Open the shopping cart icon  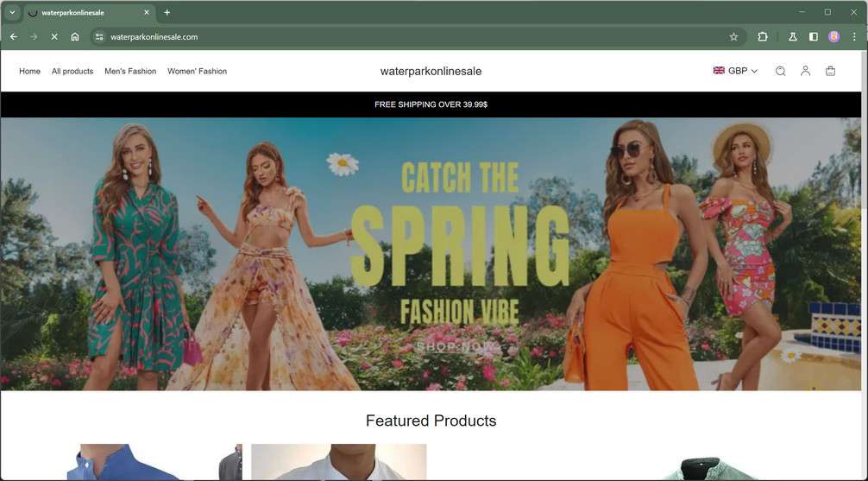tap(830, 71)
